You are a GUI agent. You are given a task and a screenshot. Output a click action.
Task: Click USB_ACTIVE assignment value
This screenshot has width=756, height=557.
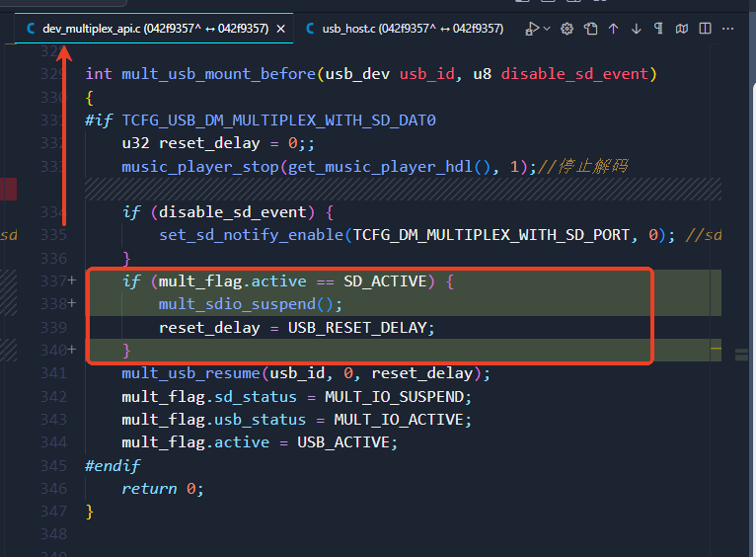pyautogui.click(x=343, y=442)
